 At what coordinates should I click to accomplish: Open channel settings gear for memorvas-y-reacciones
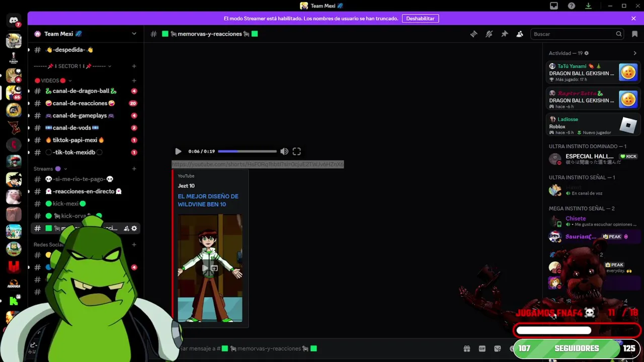coord(134,228)
